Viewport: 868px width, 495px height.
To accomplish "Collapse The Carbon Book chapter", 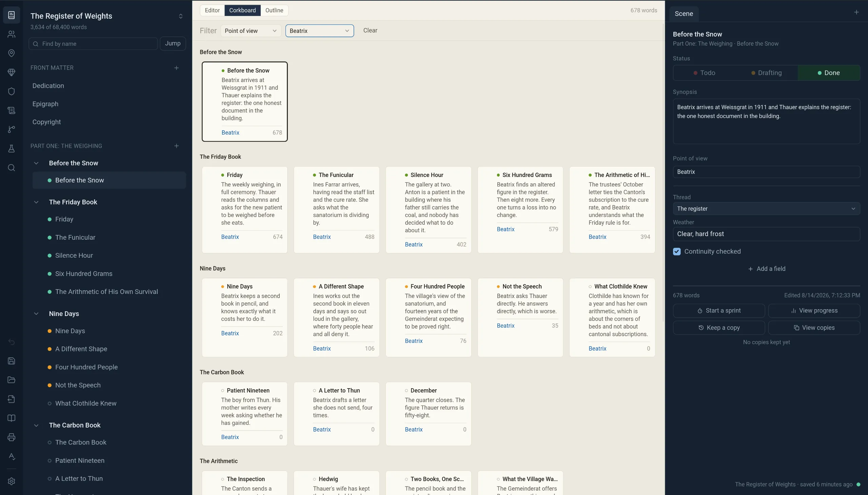I will click(x=36, y=425).
